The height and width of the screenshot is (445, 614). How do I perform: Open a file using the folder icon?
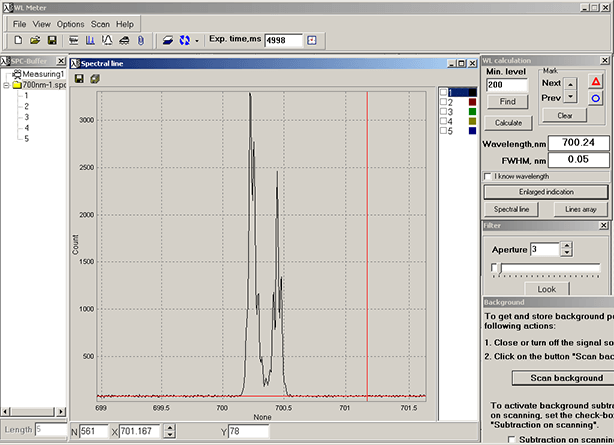[x=35, y=40]
